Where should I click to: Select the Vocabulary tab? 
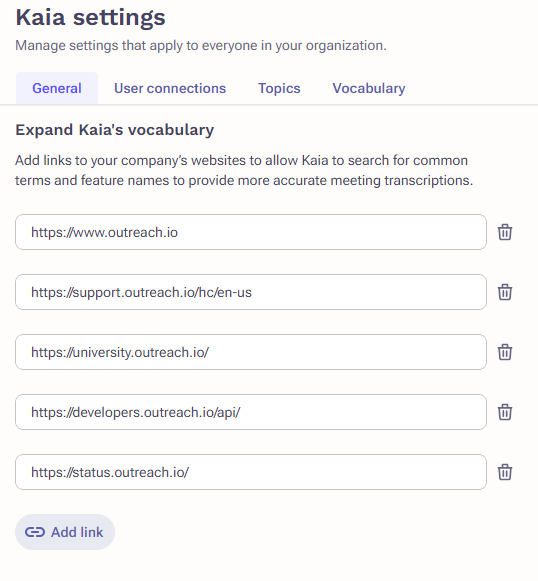(x=369, y=89)
